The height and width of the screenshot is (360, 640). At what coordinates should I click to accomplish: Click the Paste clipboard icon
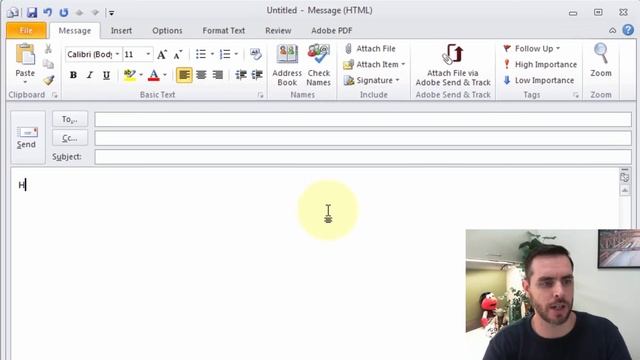(25, 54)
